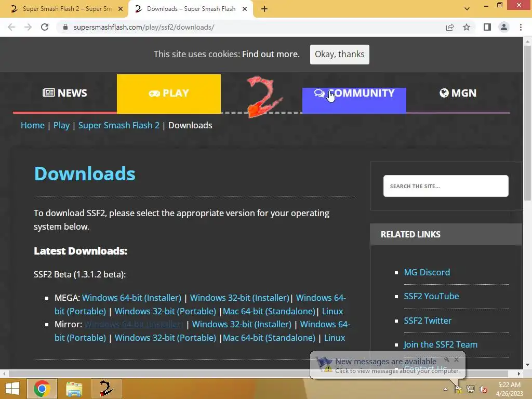Open Chrome's three-dot menu
The height and width of the screenshot is (399, 532).
(521, 27)
